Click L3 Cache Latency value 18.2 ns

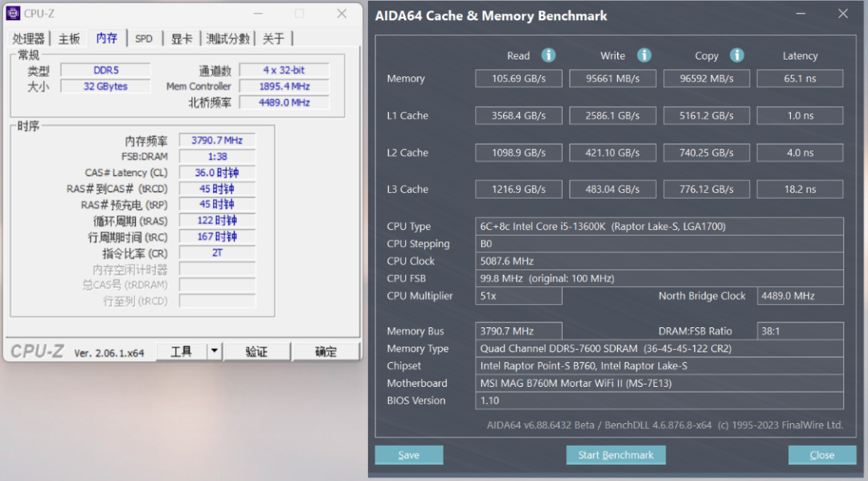[x=800, y=190]
